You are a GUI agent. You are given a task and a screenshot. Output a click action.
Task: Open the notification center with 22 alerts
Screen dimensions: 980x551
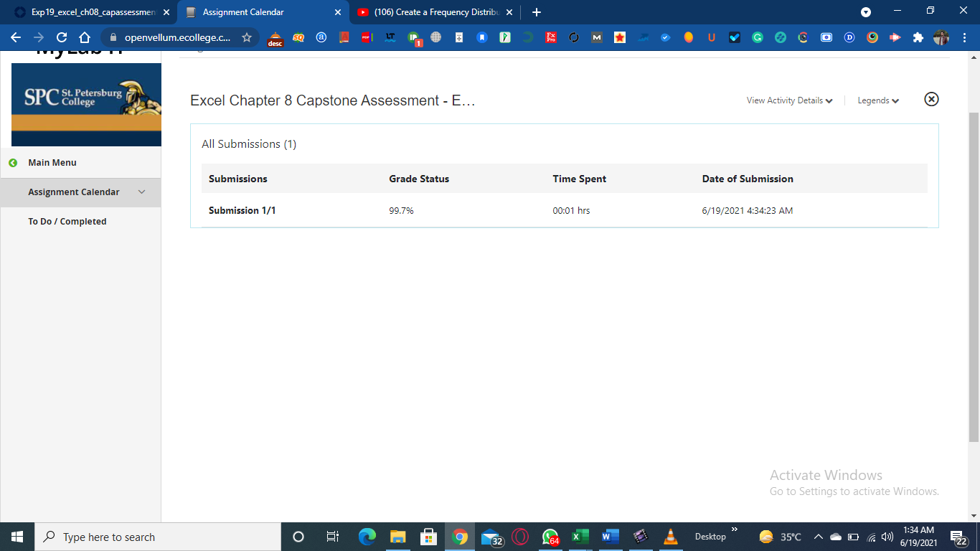point(959,537)
